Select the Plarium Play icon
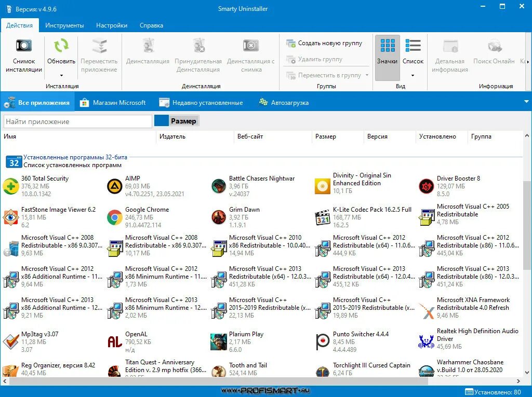 tap(219, 342)
